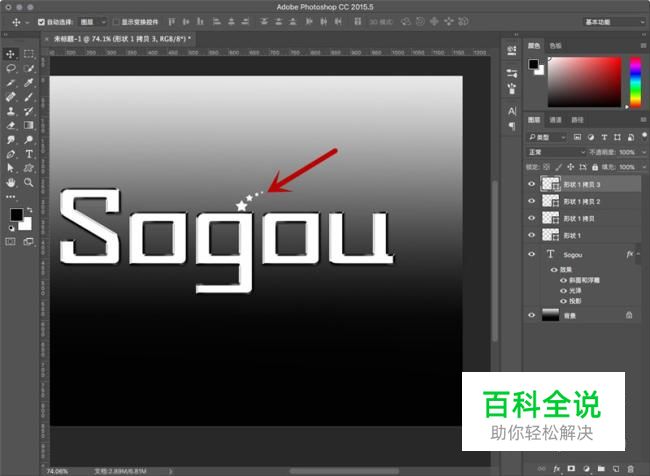Open the Character panel A| icon
This screenshot has height=476, width=650.
pyautogui.click(x=512, y=111)
